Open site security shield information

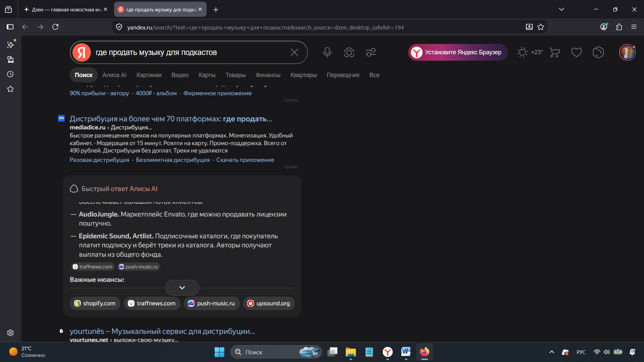point(119,27)
